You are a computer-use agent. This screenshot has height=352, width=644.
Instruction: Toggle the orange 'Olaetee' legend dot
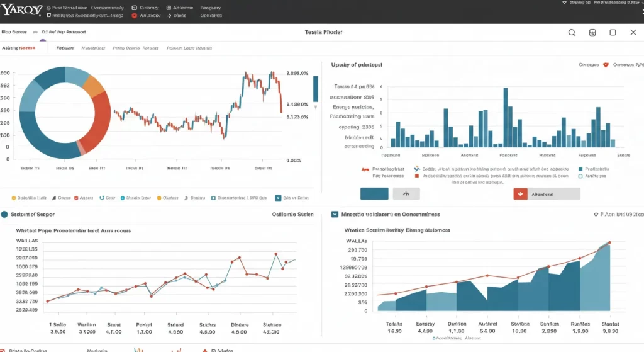coord(159,198)
